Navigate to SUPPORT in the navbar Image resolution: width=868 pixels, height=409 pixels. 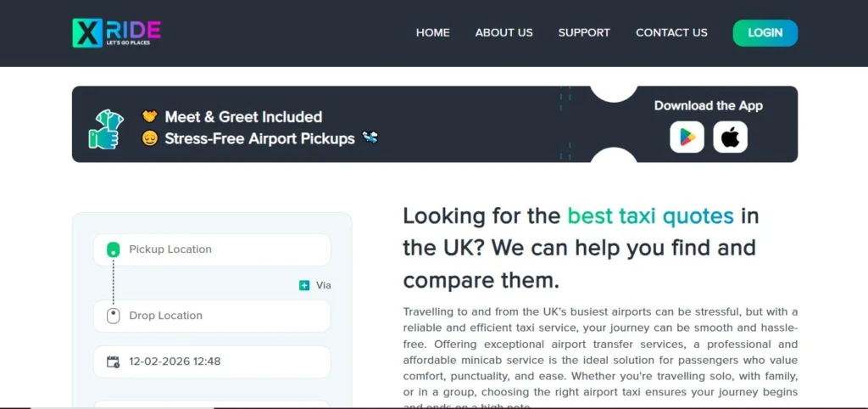coord(584,32)
